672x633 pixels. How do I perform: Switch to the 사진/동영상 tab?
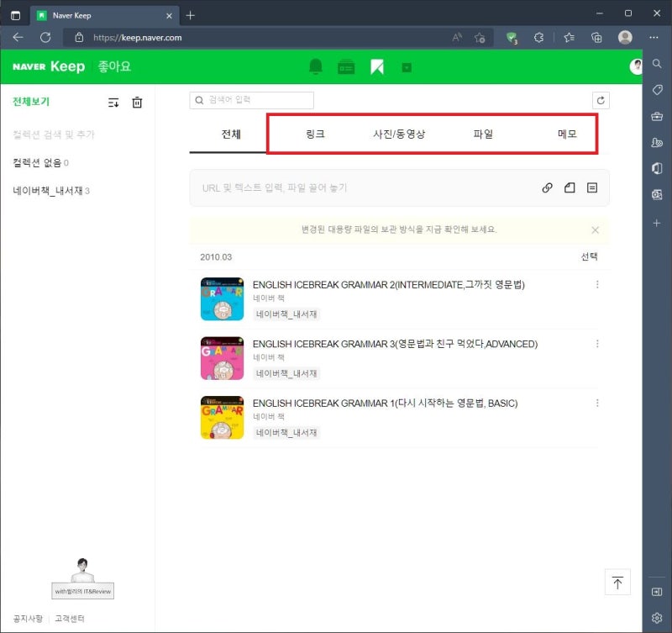click(399, 135)
